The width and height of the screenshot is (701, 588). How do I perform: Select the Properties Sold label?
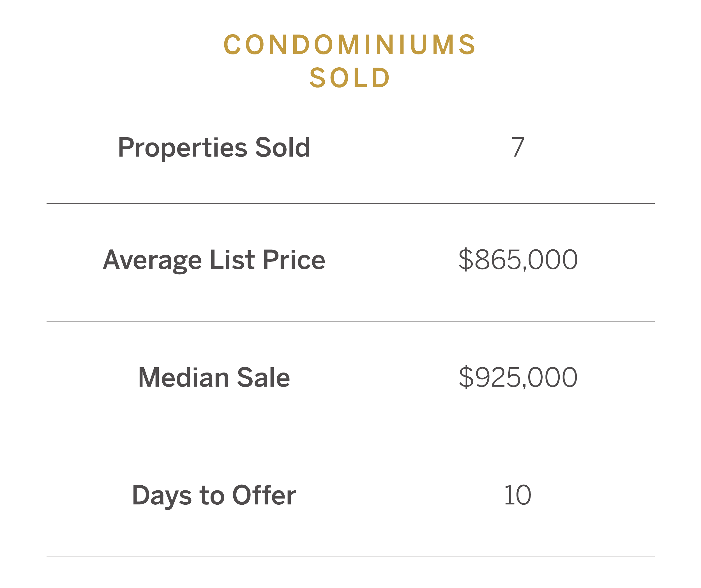[214, 148]
